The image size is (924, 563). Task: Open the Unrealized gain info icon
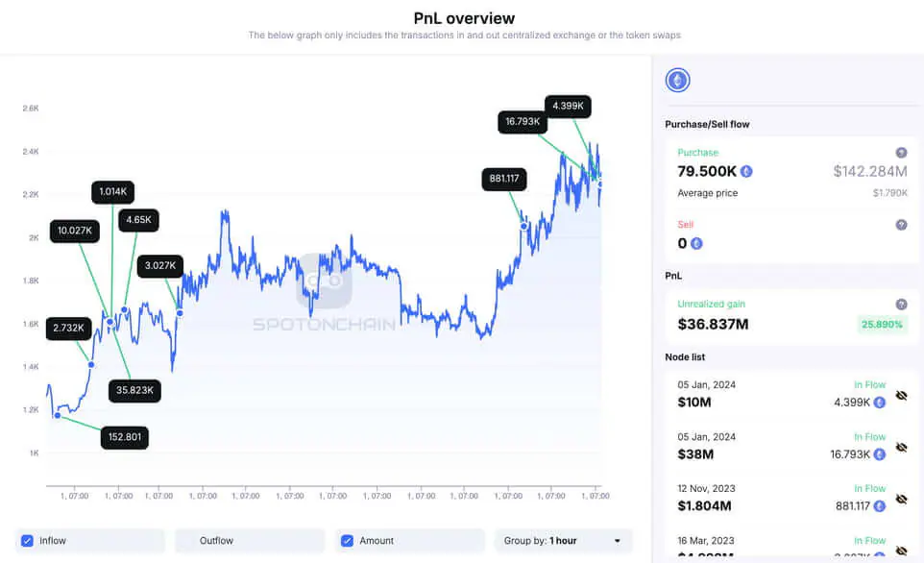[x=900, y=303]
